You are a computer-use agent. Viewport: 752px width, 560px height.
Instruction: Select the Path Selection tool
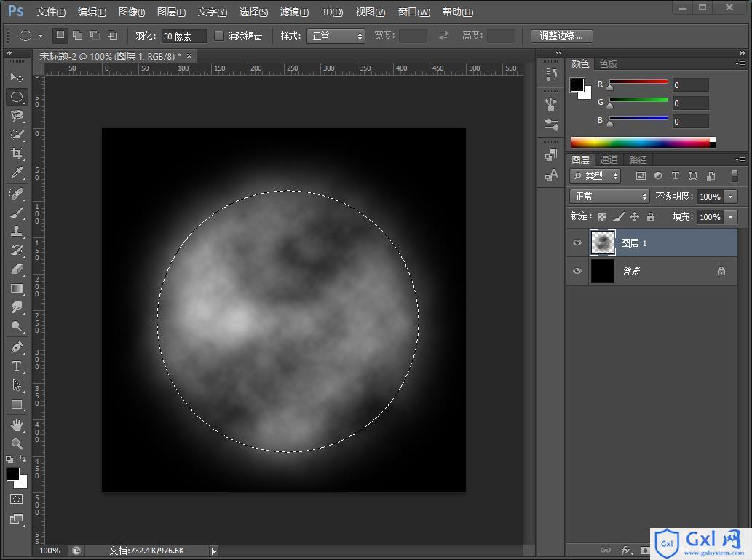pyautogui.click(x=17, y=385)
